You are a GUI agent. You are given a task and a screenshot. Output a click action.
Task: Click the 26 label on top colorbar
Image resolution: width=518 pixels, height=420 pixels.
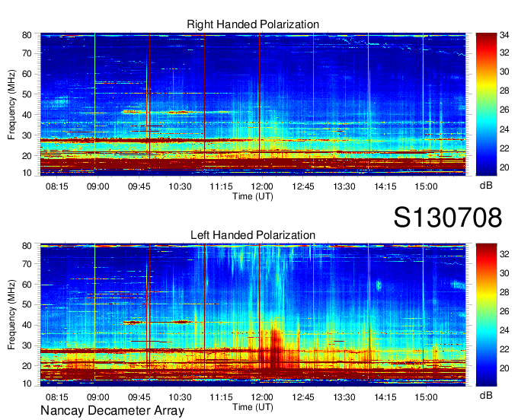pyautogui.click(x=504, y=110)
